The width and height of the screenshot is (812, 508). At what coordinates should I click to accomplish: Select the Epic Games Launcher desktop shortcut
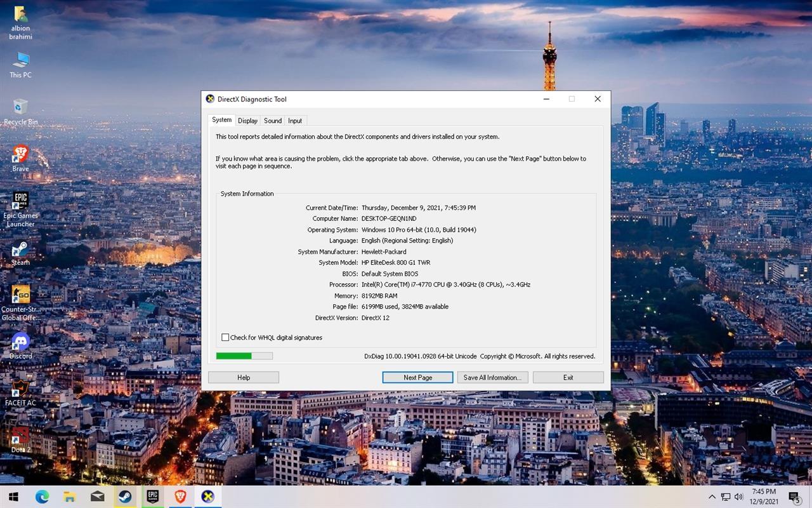[x=20, y=210]
